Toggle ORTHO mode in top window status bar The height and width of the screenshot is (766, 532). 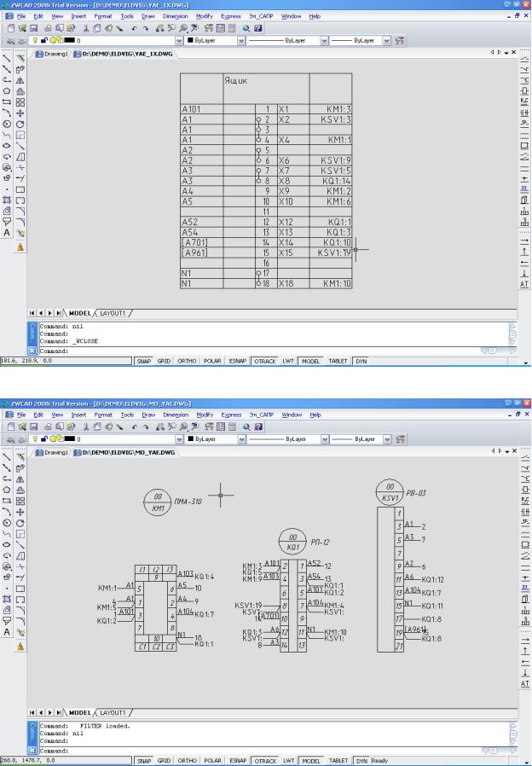(x=186, y=361)
